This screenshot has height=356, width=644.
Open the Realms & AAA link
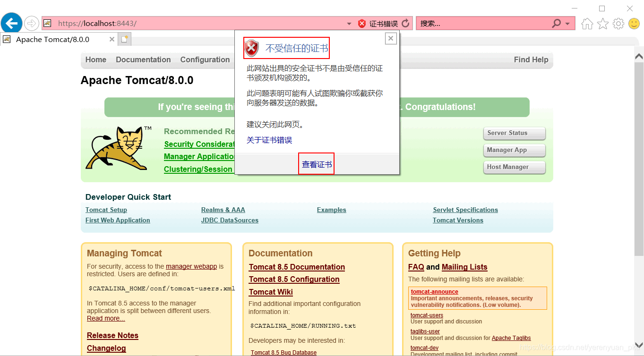point(223,210)
